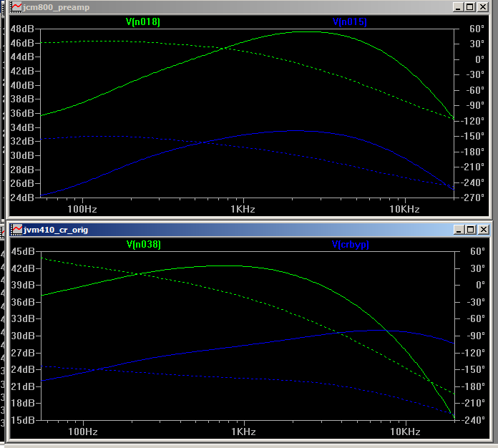The width and height of the screenshot is (498, 448).
Task: Select the V(n018) trace label
Action: [143, 21]
